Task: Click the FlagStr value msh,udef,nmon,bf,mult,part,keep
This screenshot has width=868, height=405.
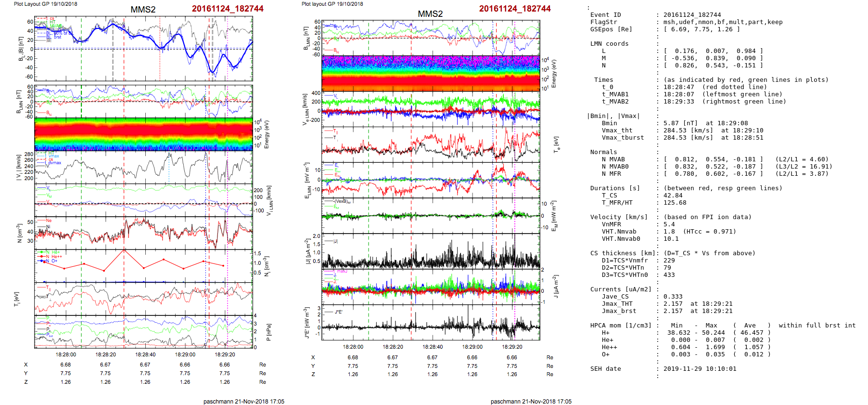Action: (x=723, y=22)
